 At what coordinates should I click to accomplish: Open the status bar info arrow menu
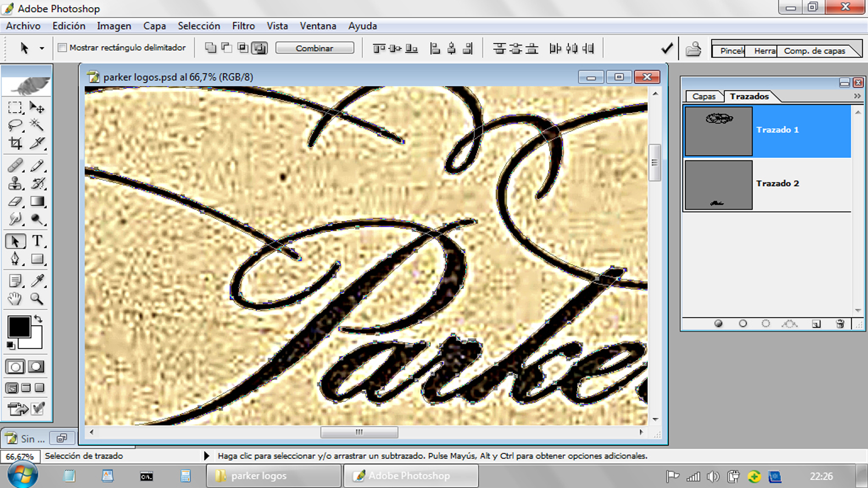pyautogui.click(x=207, y=456)
